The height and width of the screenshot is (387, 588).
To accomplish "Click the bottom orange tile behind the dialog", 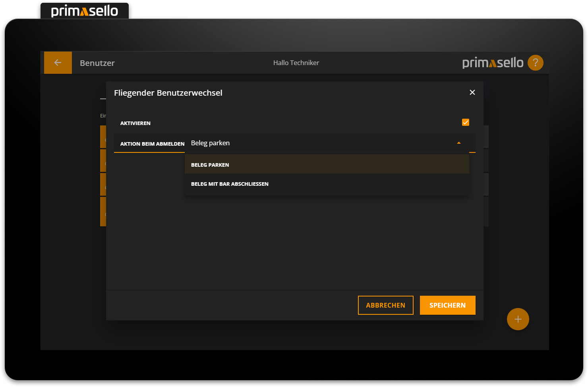I will coord(103,211).
